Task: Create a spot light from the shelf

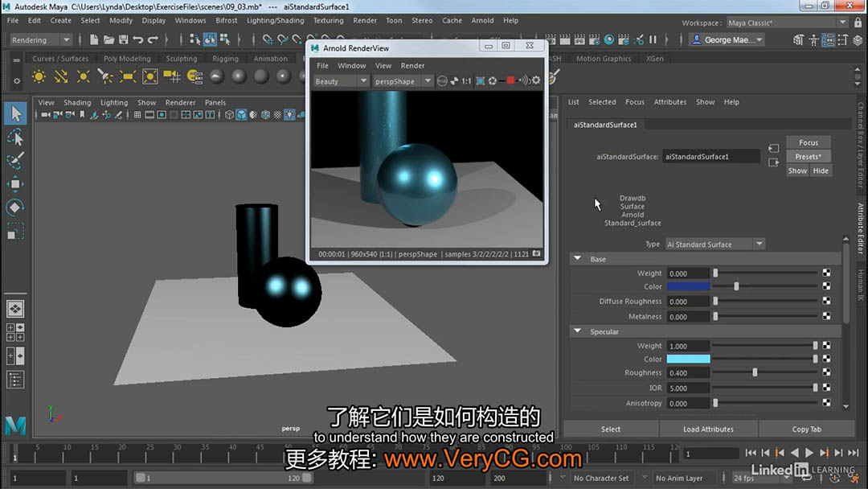Action: 105,76
